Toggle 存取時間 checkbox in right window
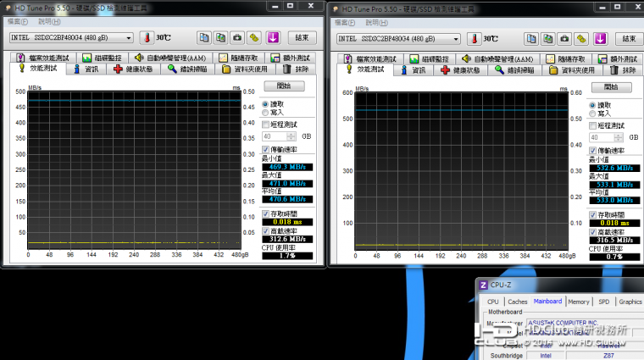The width and height of the screenshot is (644, 360). coord(592,215)
